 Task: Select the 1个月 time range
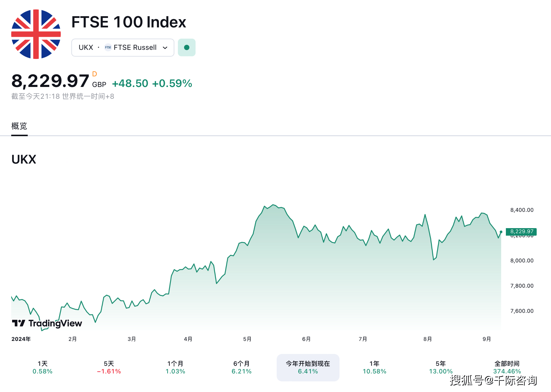175,368
